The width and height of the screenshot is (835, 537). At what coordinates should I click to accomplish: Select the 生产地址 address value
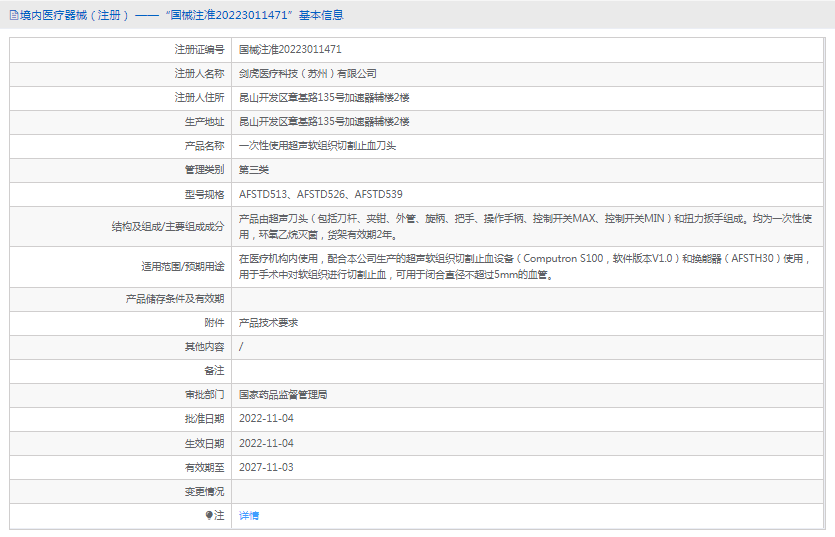coord(324,121)
